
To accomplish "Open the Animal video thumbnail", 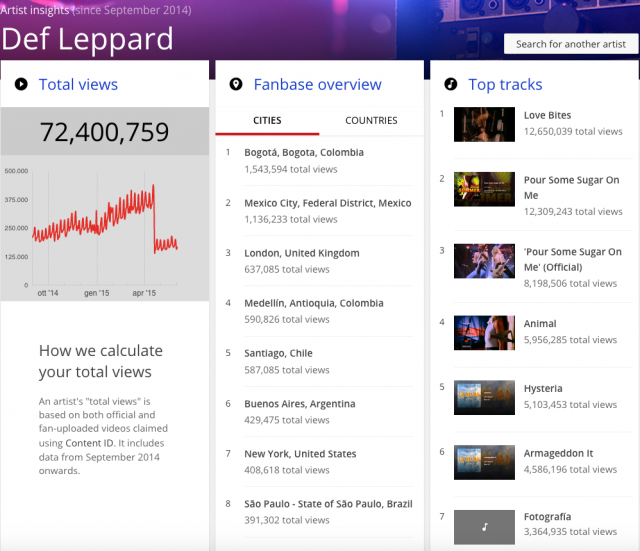I will [x=484, y=332].
